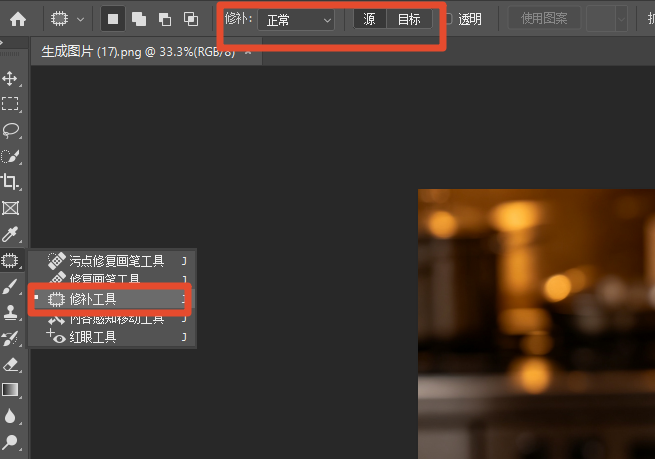Select the Gradient tool
The width and height of the screenshot is (655, 459).
(10, 390)
